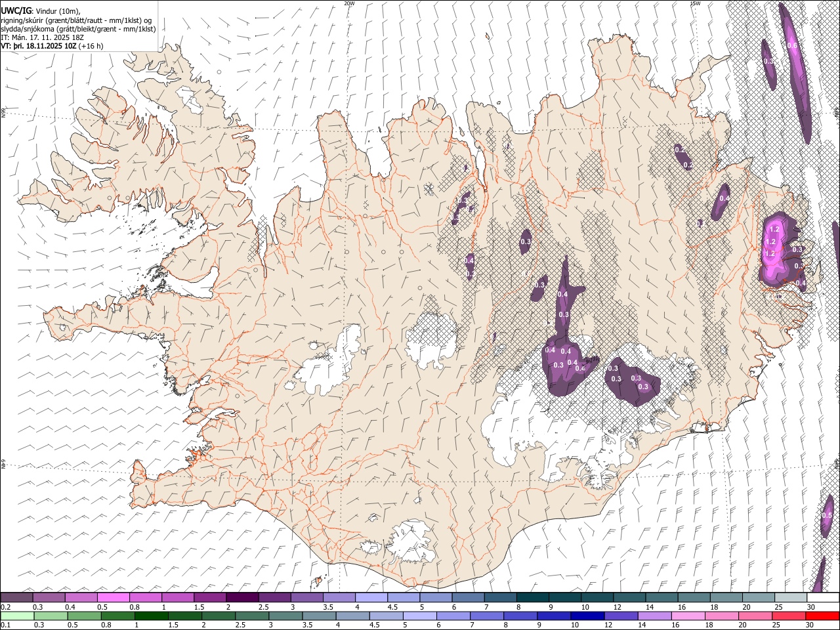Select the top-row teal swatch between 12 and 14
This screenshot has height=630, width=840.
(629, 597)
